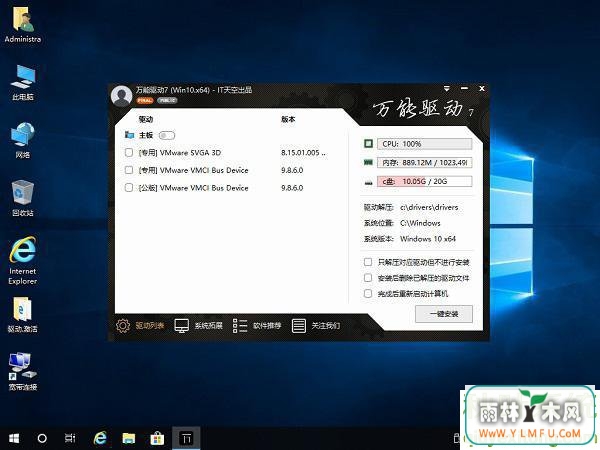The image size is (600, 450).
Task: Open the Administrator folder desktop icon
Action: [x=23, y=25]
